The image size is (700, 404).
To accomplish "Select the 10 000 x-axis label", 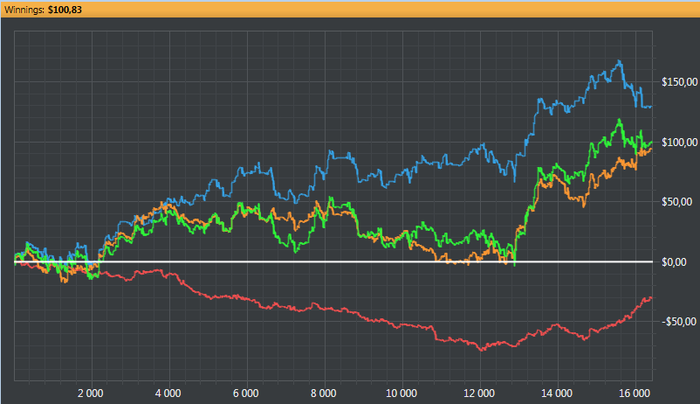I will [x=401, y=393].
